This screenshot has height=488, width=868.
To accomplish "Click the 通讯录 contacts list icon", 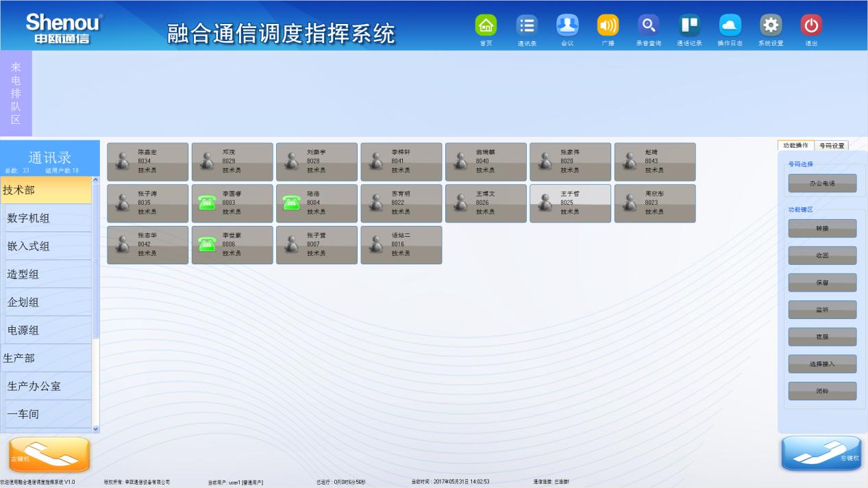I will point(527,26).
